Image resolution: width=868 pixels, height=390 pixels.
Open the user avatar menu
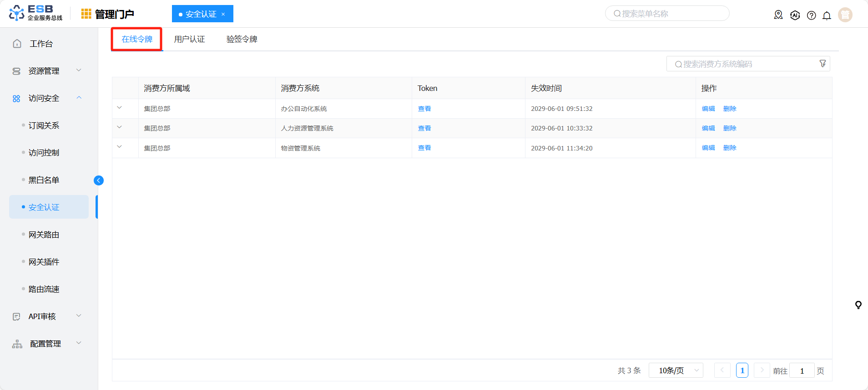[x=845, y=15]
